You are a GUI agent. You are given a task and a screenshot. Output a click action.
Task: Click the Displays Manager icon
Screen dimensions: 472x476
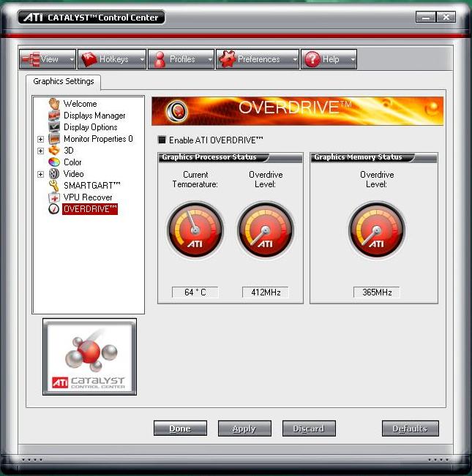[x=54, y=116]
